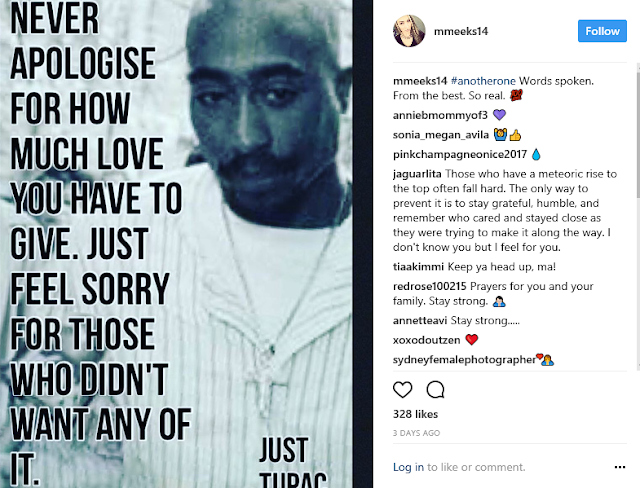This screenshot has width=640, height=488.
Task: Click the 3 days ago timestamp
Action: pos(416,433)
